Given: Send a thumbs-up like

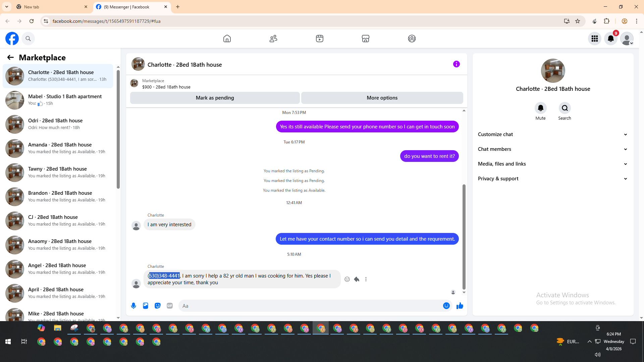Looking at the screenshot, I should click(x=460, y=306).
